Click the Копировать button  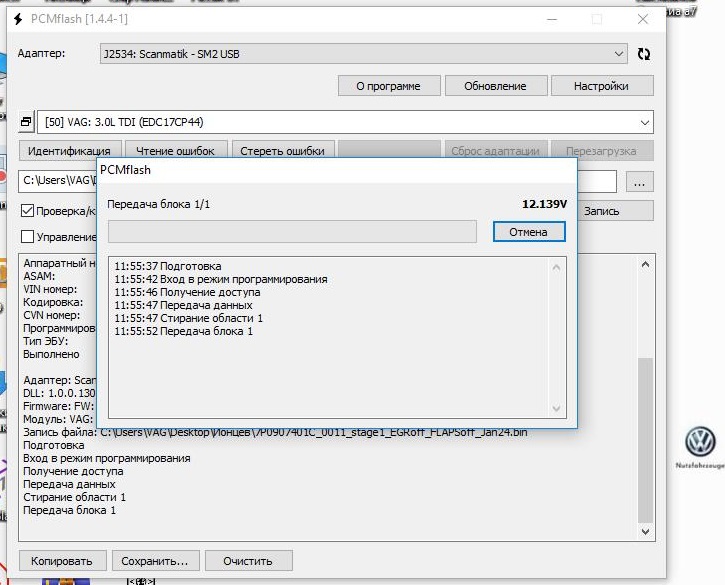(x=62, y=561)
